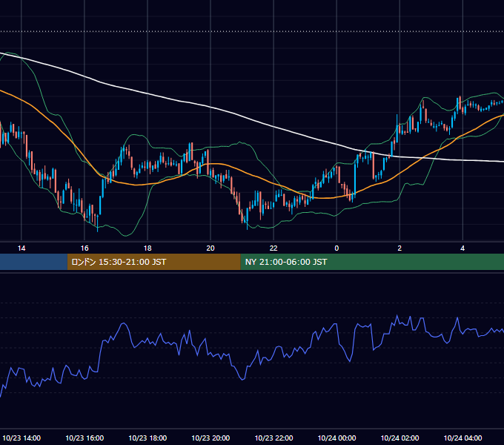
Task: Click the '10/23 14:00' date label
Action: coord(21,438)
